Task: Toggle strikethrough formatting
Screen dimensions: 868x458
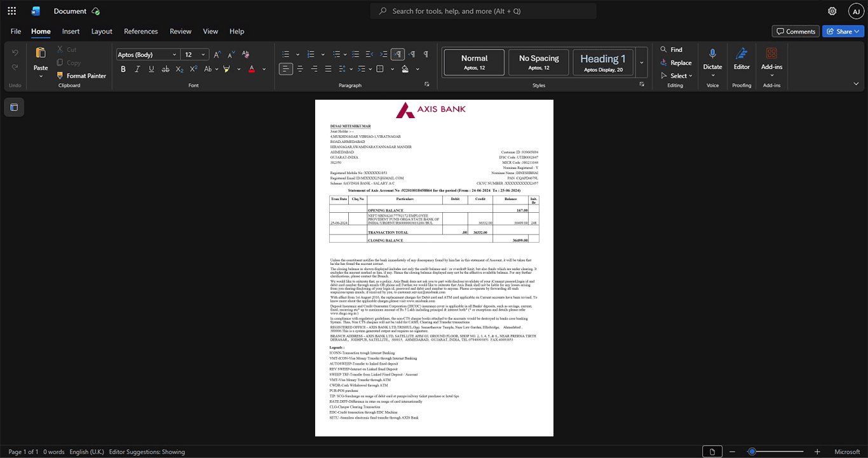Action: 165,69
